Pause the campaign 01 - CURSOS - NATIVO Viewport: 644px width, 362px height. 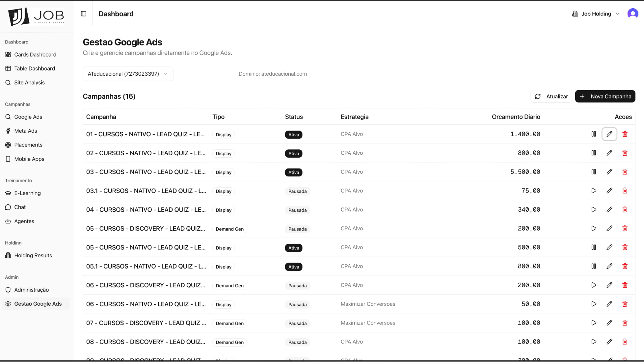(x=594, y=134)
